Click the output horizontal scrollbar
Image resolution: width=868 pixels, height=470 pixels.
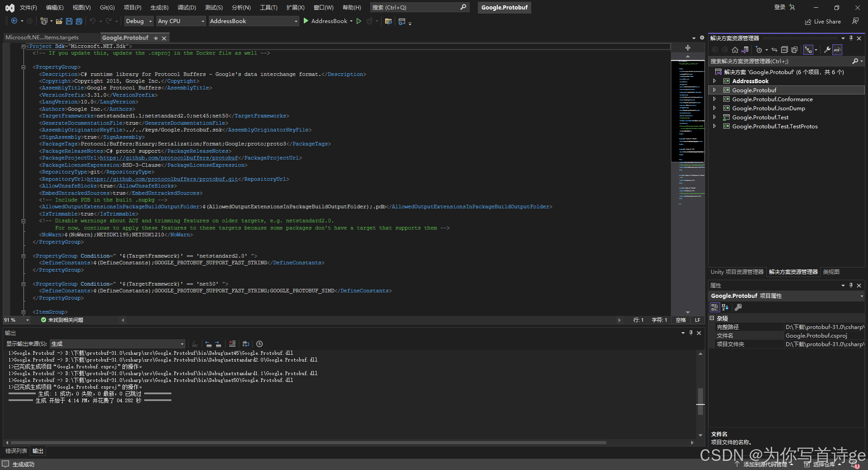pyautogui.click(x=308, y=443)
